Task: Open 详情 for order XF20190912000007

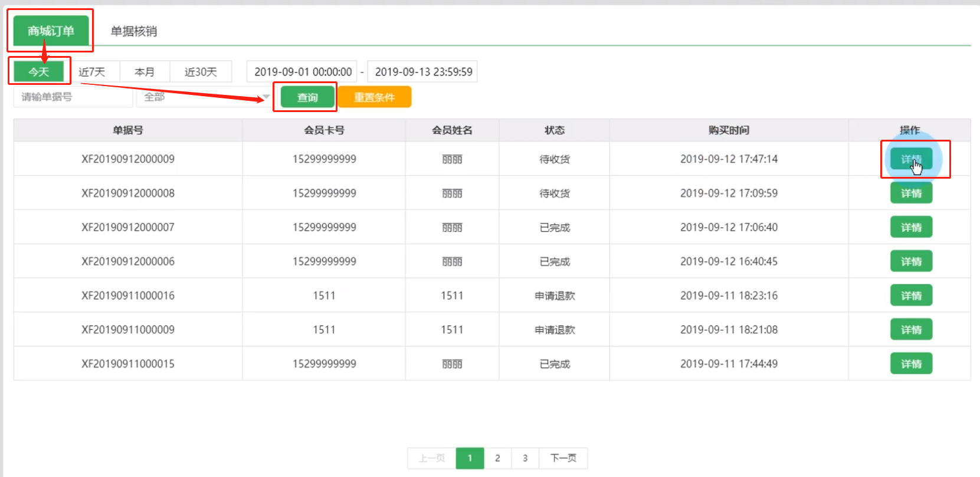Action: click(911, 228)
